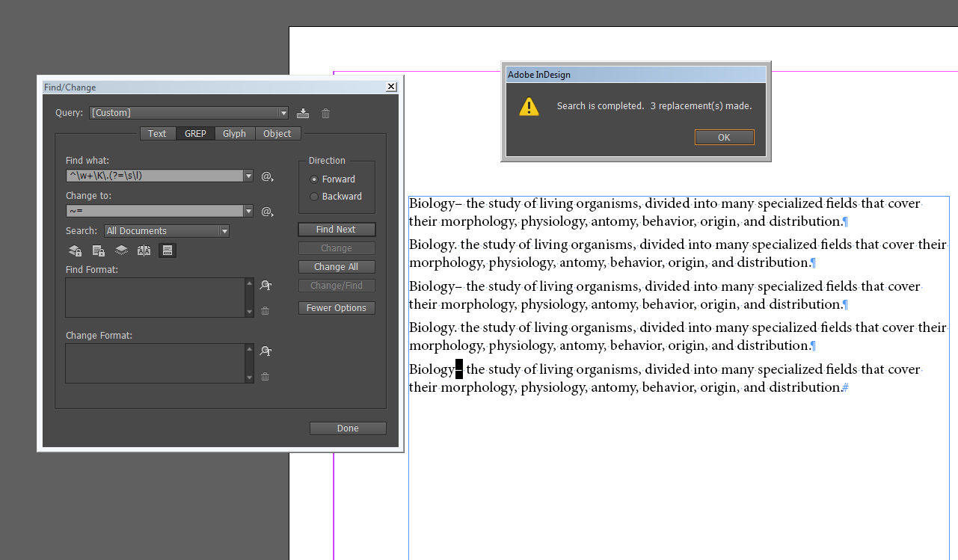Click inside the Find Format box

pos(155,298)
